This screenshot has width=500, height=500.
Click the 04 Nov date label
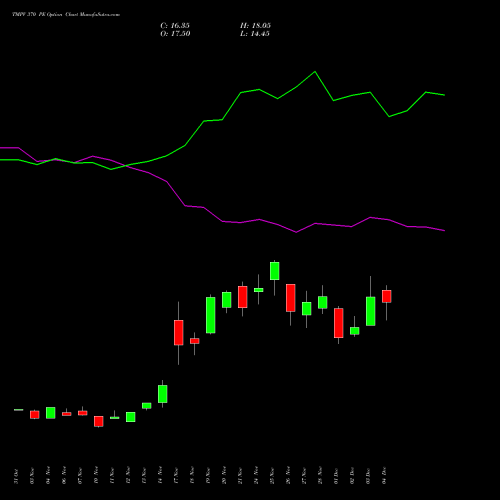point(48,476)
